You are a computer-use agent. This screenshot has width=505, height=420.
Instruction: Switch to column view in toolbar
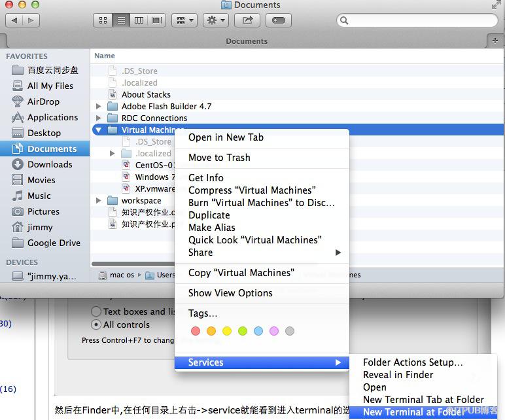(x=139, y=20)
